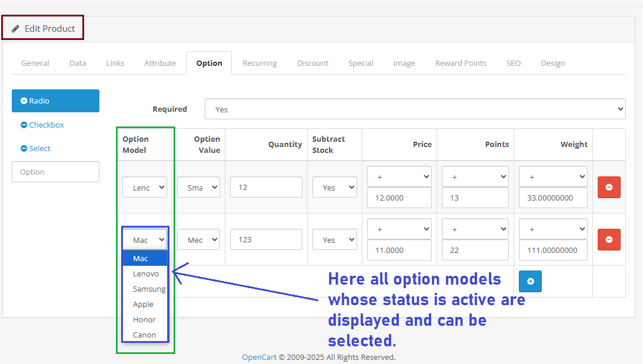643x364 pixels.
Task: Open the Required dropdown set to Yes
Action: point(415,109)
